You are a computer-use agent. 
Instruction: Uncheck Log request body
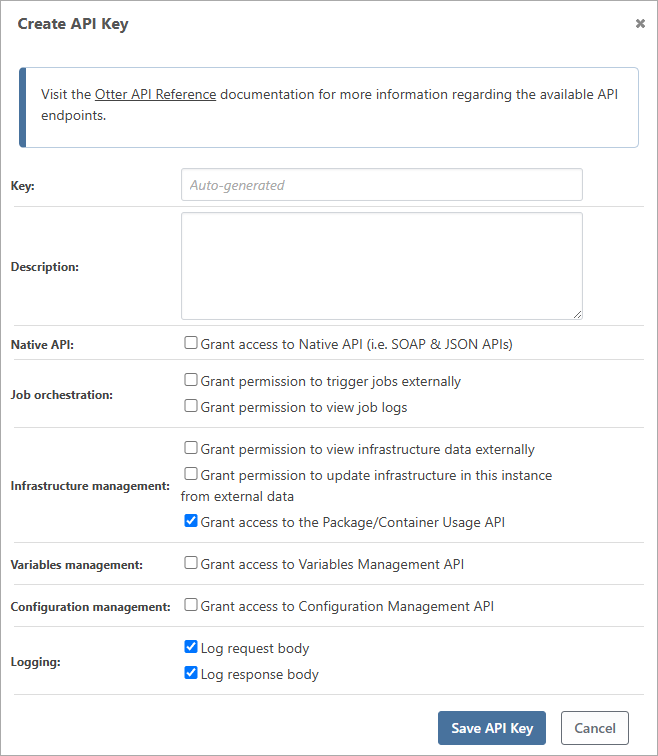point(191,647)
